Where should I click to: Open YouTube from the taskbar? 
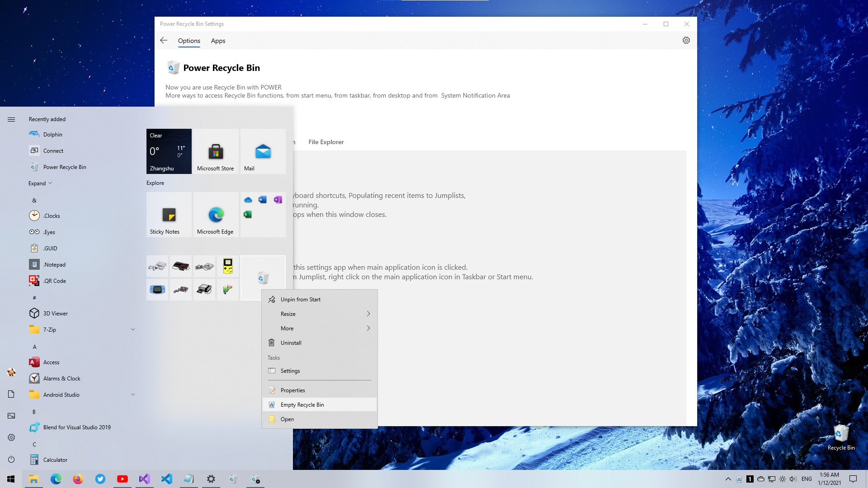tap(123, 479)
